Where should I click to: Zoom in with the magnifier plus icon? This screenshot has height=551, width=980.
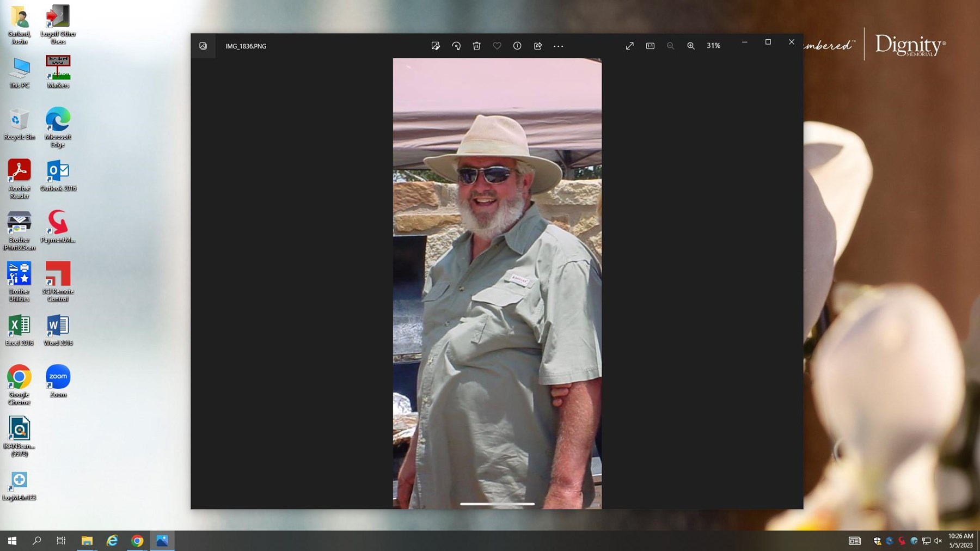(691, 46)
